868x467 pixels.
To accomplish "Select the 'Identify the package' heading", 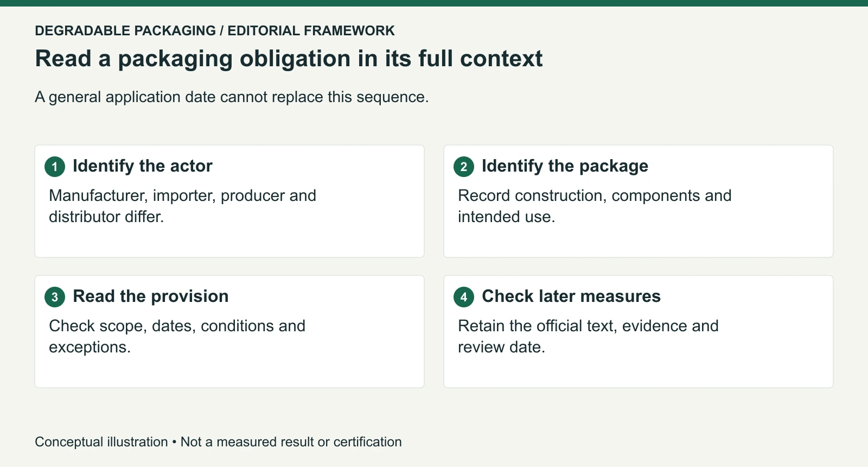I will point(565,166).
